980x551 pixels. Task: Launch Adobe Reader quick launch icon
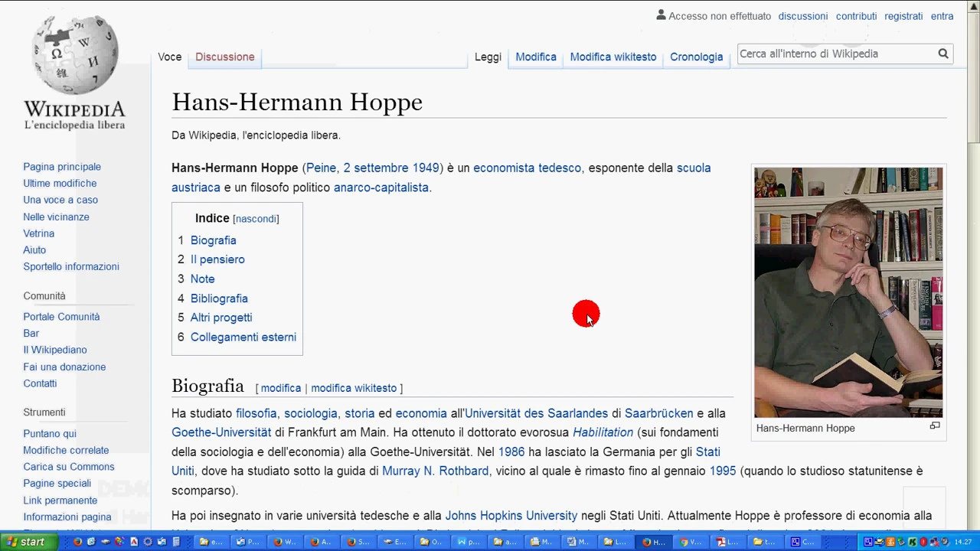click(x=134, y=542)
